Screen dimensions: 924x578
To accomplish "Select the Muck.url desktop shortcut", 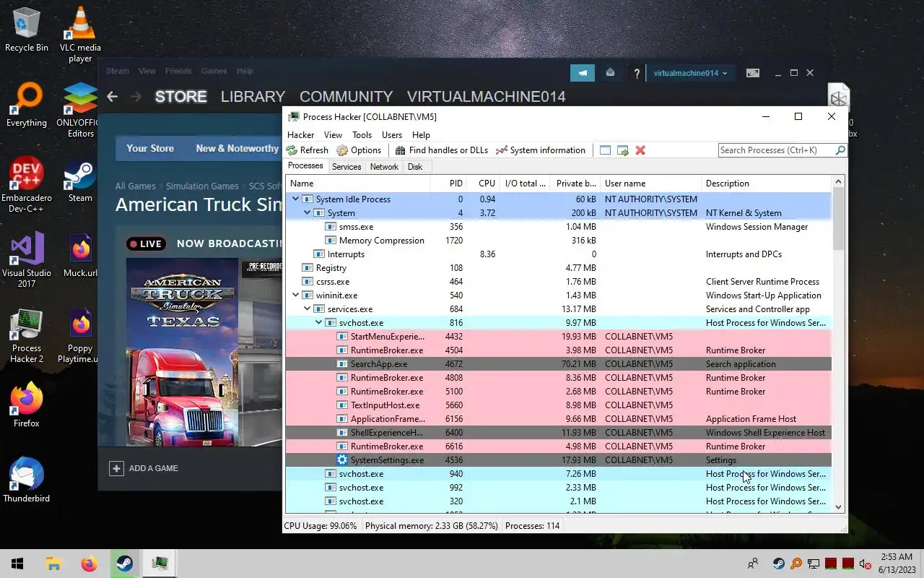I will 80,255.
